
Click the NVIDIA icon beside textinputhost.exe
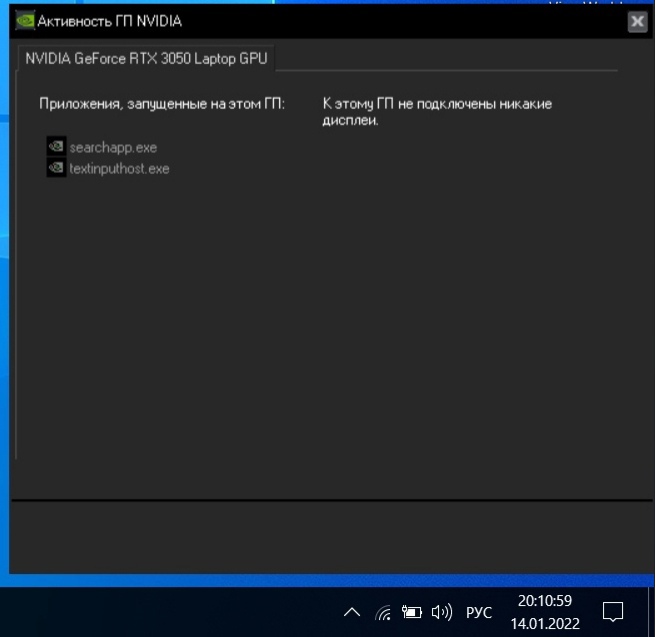pos(56,168)
